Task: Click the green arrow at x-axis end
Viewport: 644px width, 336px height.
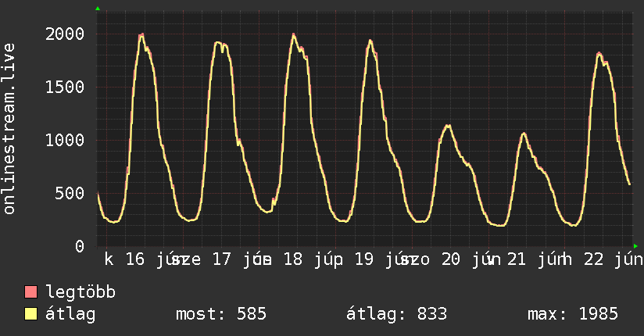Action: tap(635, 246)
